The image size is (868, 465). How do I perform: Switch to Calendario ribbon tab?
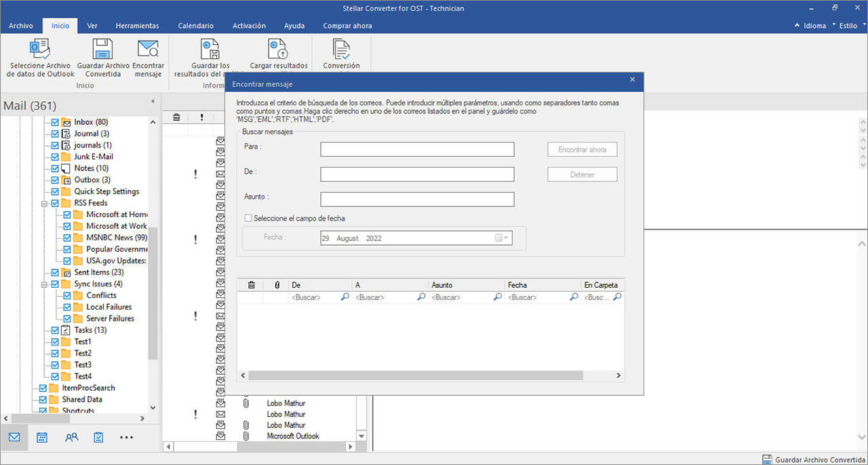pos(196,26)
